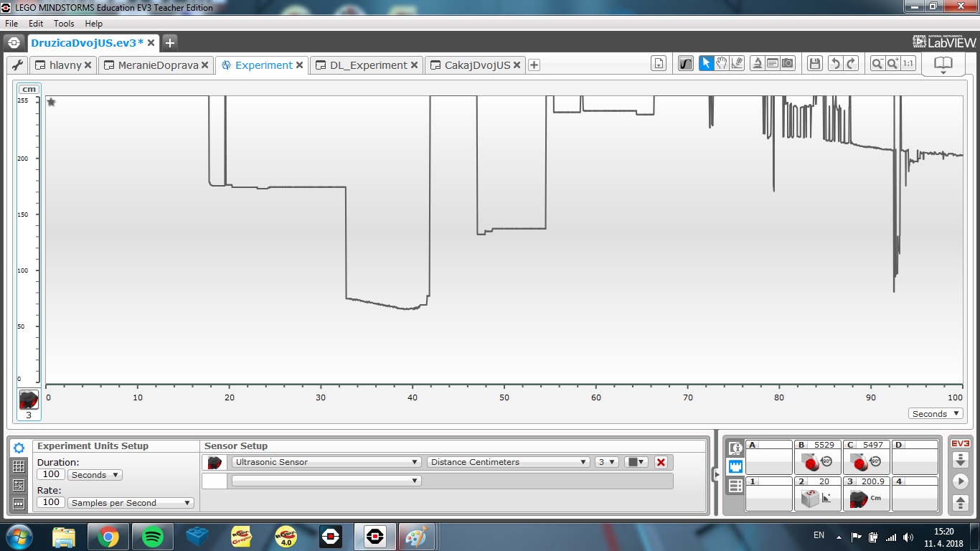Zoom in on the graph
Viewport: 980px width, 551px height.
coord(892,64)
